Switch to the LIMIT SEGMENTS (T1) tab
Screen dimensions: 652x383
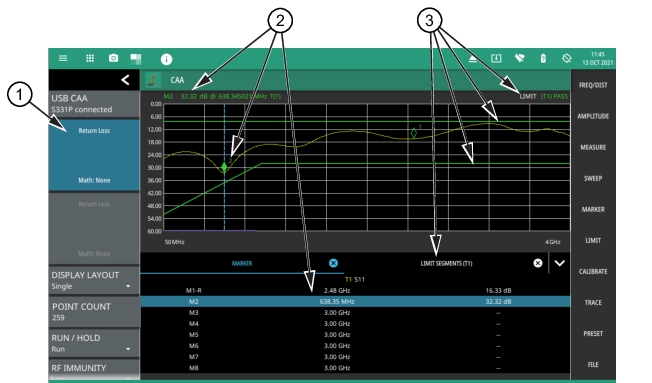(446, 263)
